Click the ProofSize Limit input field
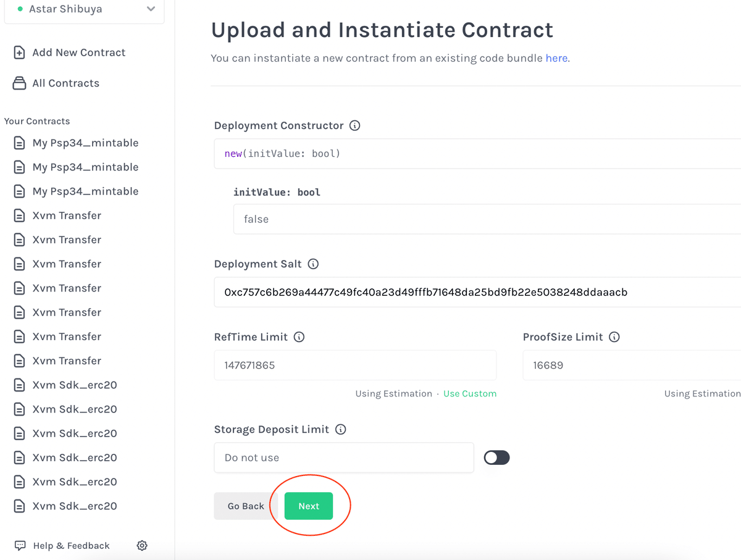Viewport: 741px width, 560px height. pyautogui.click(x=632, y=366)
